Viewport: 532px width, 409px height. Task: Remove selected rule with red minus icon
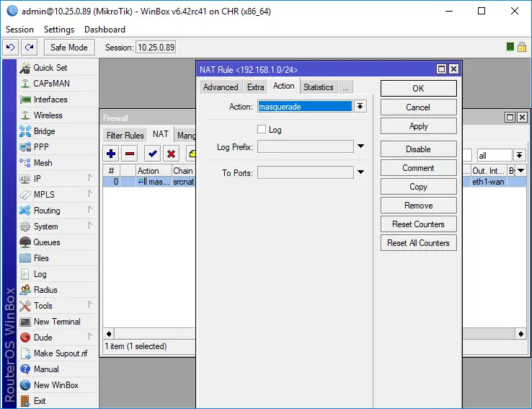point(130,154)
